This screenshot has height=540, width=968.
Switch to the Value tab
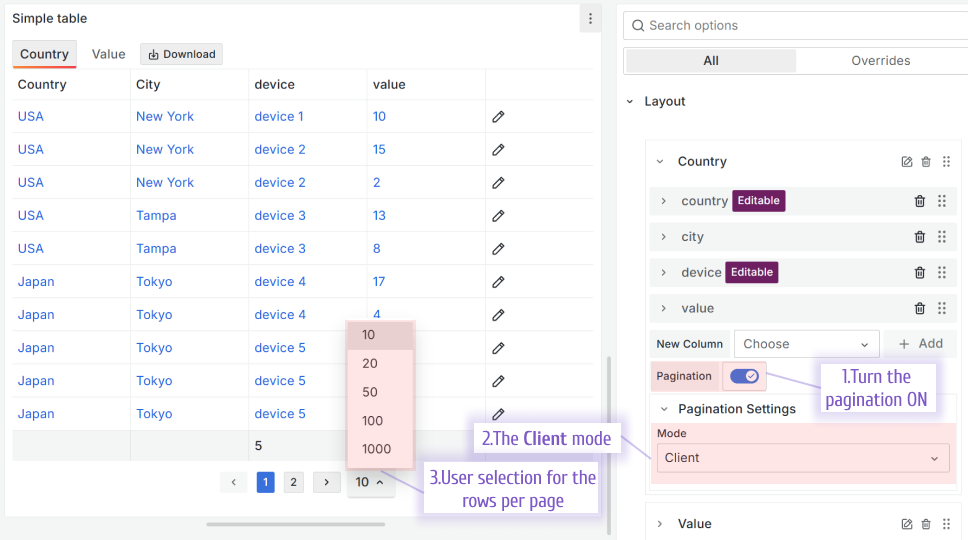[x=108, y=54]
